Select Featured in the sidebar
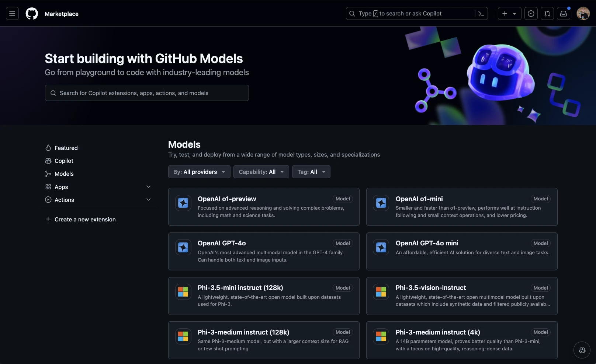Screen dimensions: 596x364 click(x=66, y=148)
